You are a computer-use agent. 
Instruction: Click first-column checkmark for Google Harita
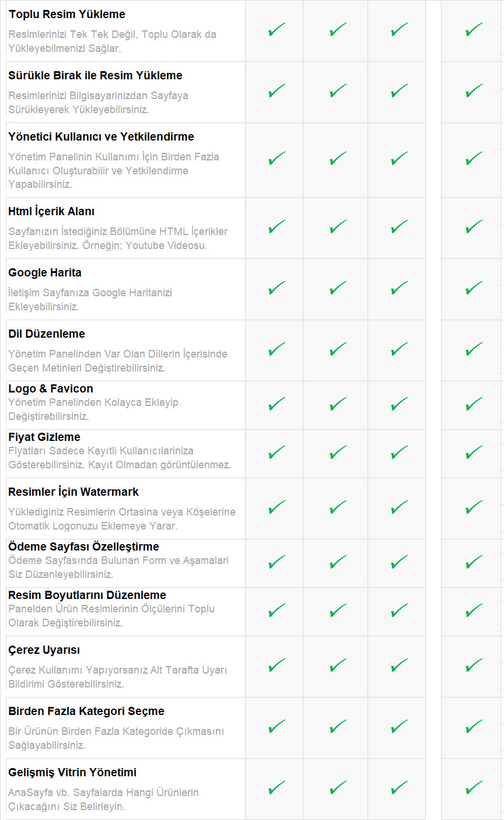pyautogui.click(x=276, y=288)
